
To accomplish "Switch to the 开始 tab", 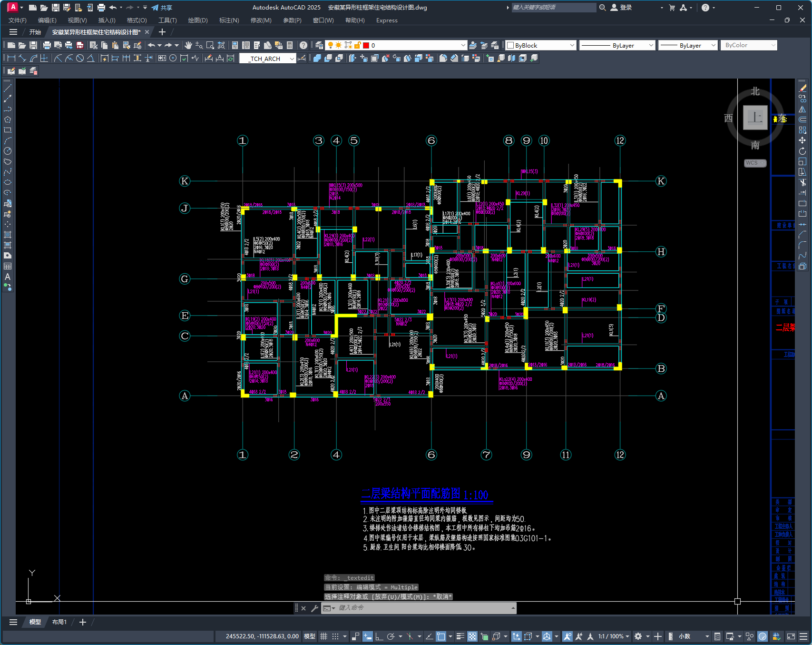I will point(35,32).
